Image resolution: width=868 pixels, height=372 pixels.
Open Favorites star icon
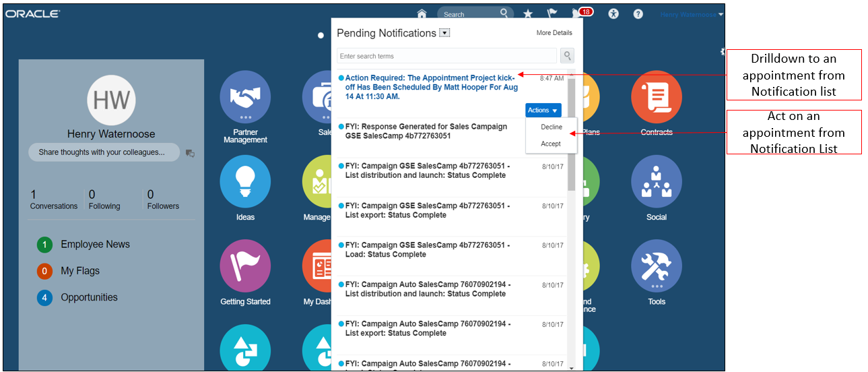coord(528,14)
